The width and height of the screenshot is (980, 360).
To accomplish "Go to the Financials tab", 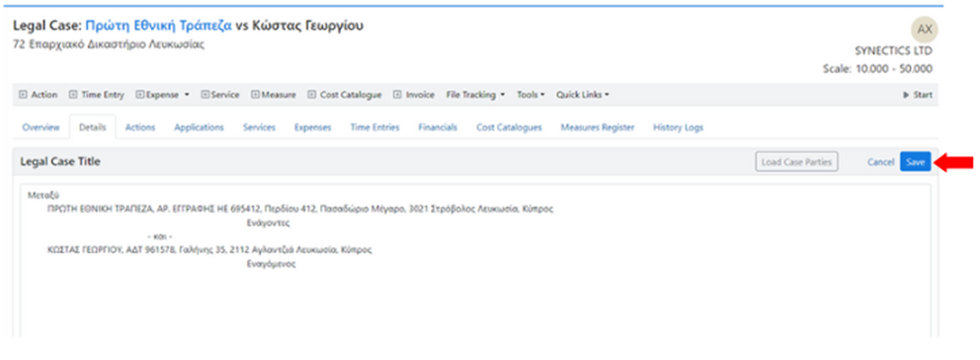I will coord(438,128).
